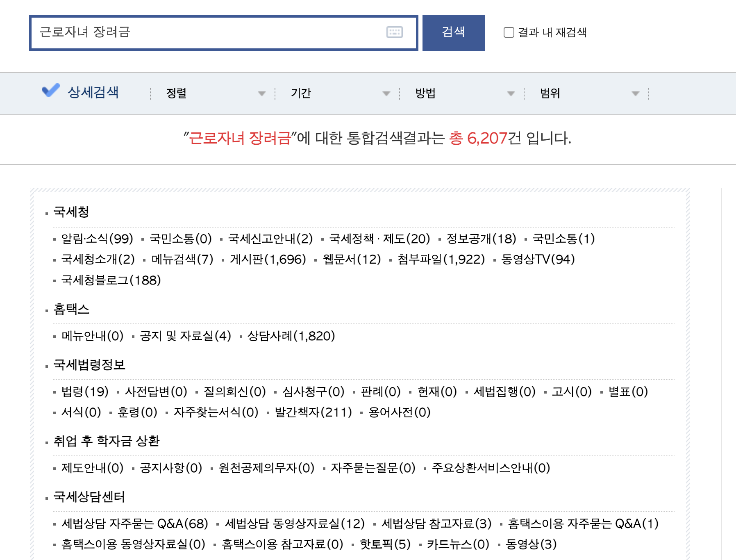
Task: Open the 범위 dropdown
Action: [x=590, y=93]
